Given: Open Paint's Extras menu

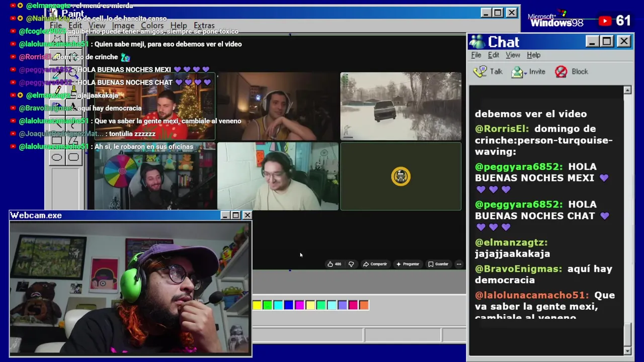Looking at the screenshot, I should pyautogui.click(x=204, y=26).
